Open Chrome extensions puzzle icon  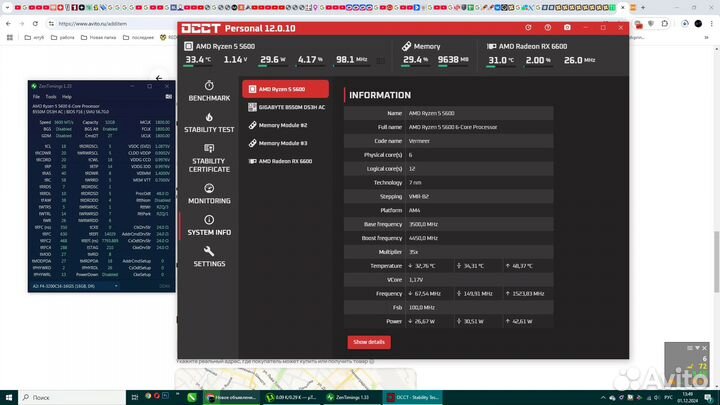(665, 23)
